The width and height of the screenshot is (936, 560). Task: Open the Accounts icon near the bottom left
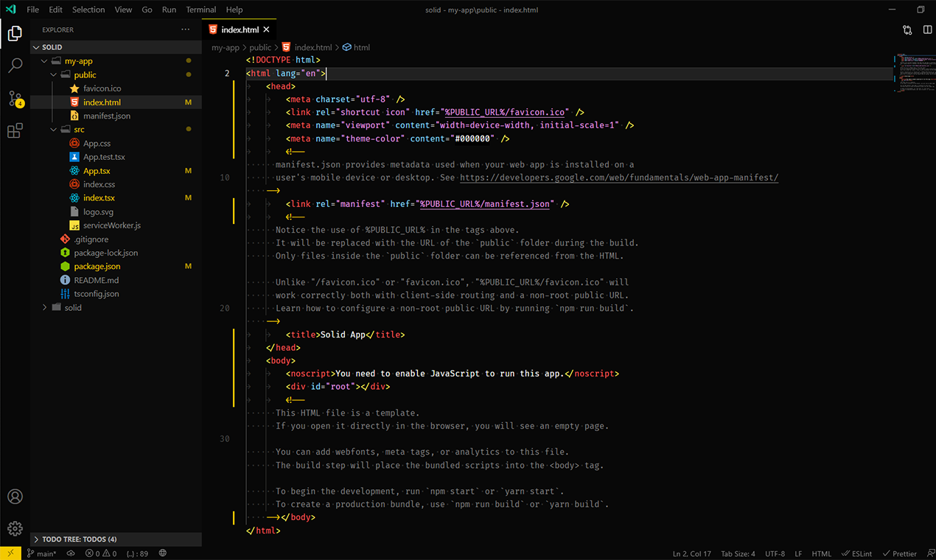15,497
